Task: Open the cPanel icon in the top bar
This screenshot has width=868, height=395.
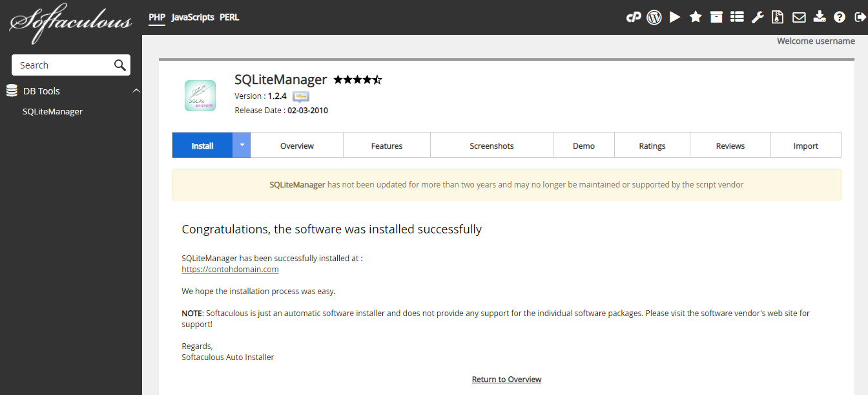Action: (x=634, y=17)
